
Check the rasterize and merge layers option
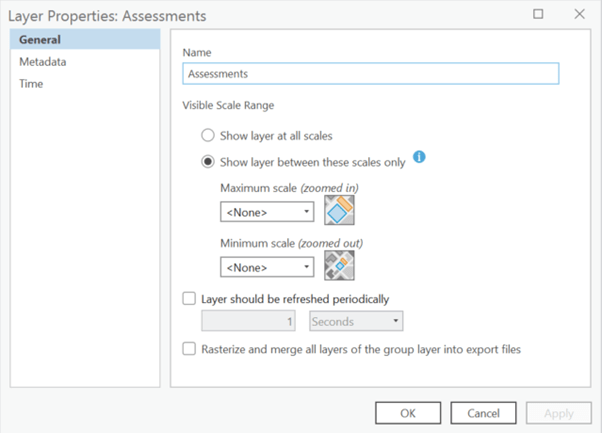click(x=189, y=349)
